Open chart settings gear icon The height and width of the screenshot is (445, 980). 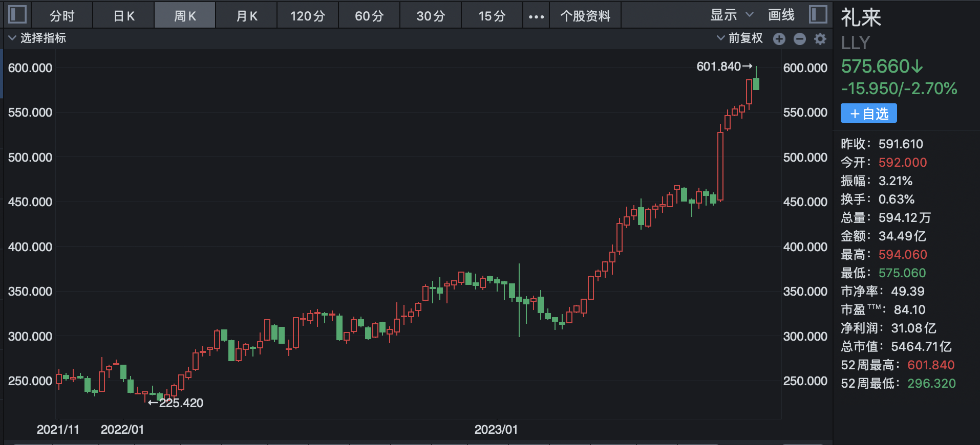pos(820,39)
